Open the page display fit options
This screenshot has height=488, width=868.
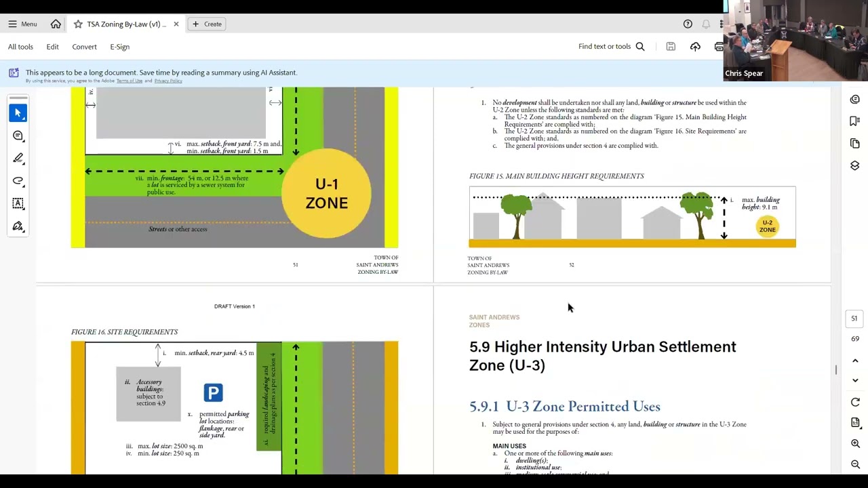point(855,423)
